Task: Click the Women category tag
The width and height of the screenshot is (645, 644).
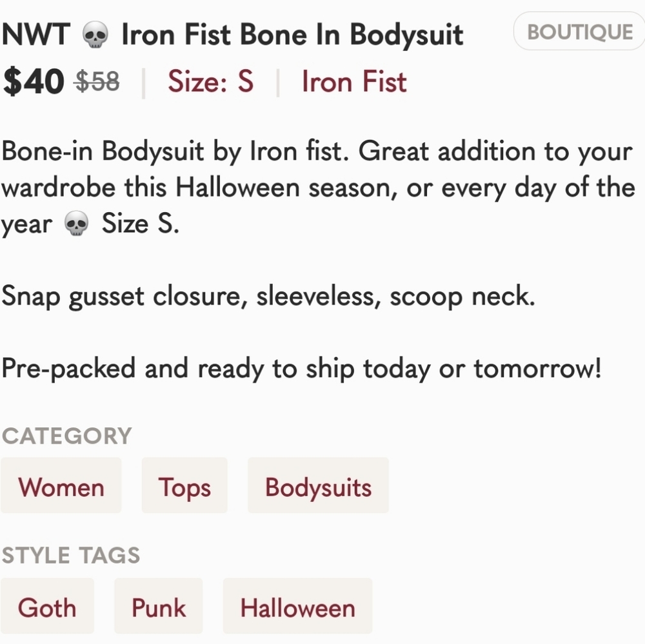Action: click(x=61, y=486)
